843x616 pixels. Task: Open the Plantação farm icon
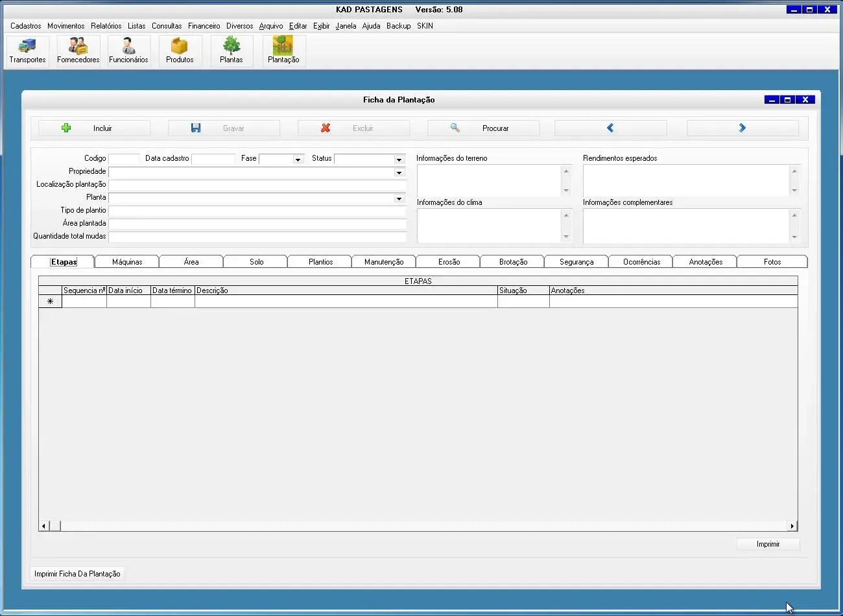click(283, 51)
